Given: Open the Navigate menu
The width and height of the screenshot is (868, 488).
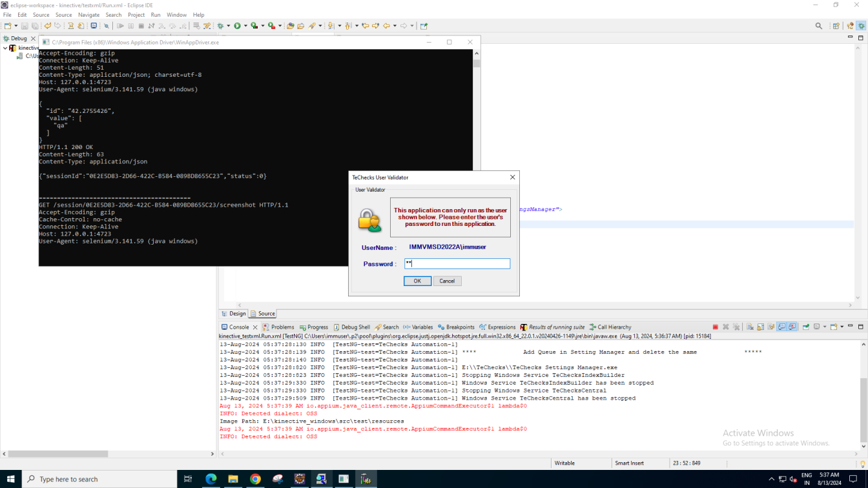Looking at the screenshot, I should (88, 15).
